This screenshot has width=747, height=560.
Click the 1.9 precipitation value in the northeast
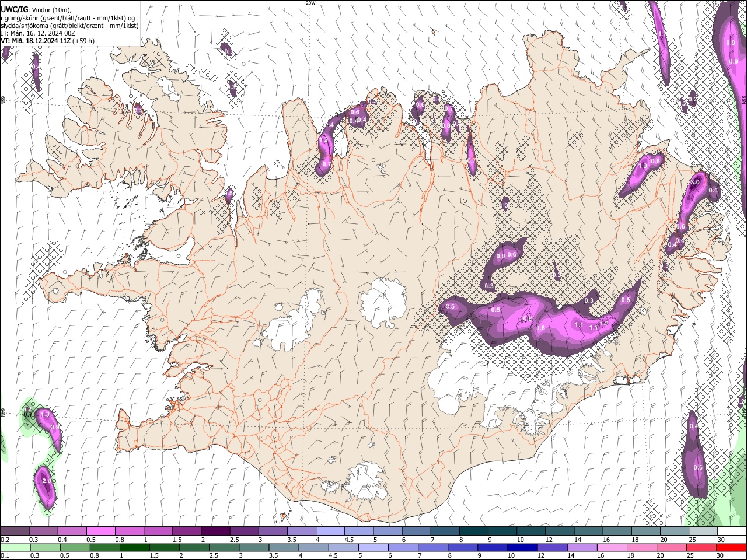tap(643, 166)
